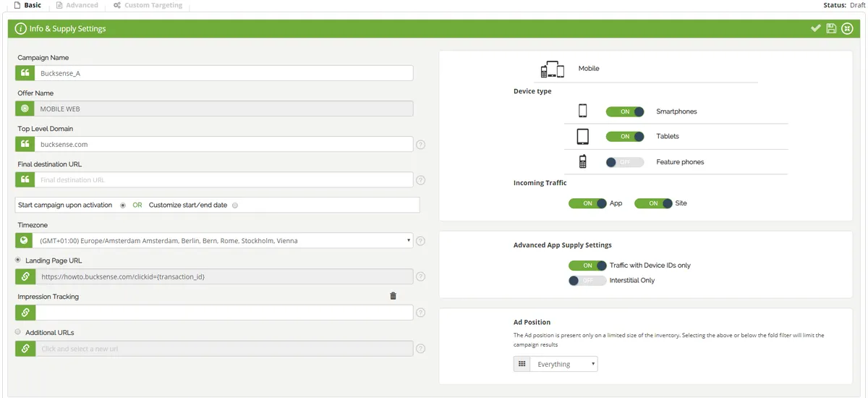The height and width of the screenshot is (398, 868).
Task: Open the Ad Position Everything dropdown
Action: coord(564,364)
